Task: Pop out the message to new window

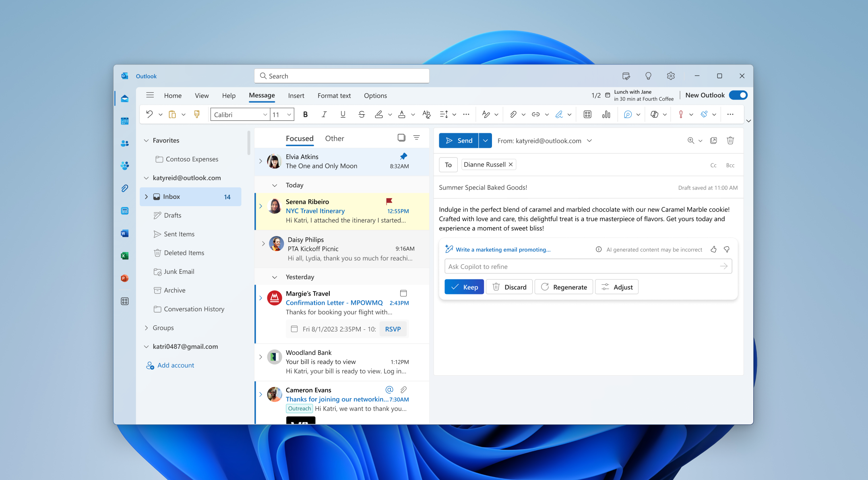Action: (713, 141)
